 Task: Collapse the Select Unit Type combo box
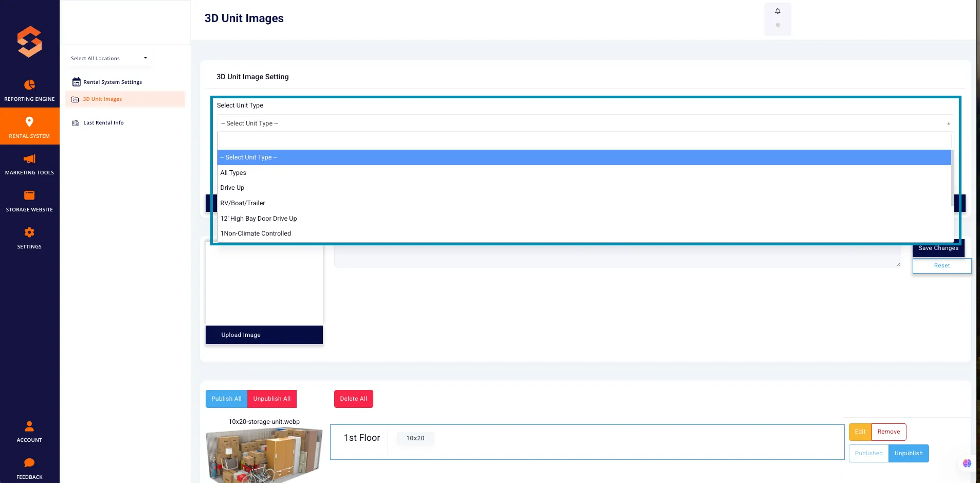point(585,123)
